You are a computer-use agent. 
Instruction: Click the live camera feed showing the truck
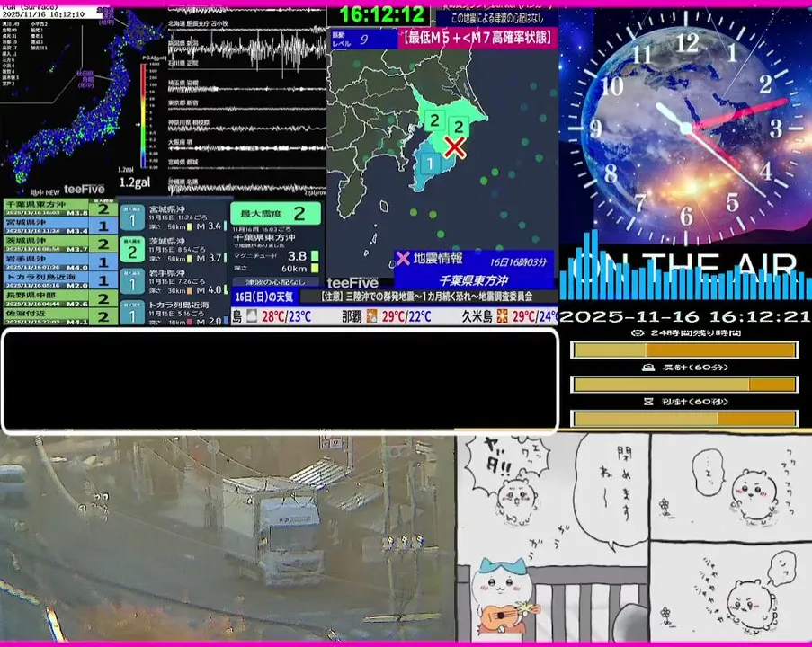227,538
